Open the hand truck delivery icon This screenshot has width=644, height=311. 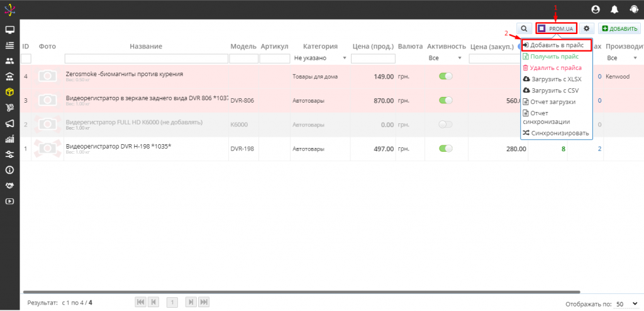tap(9, 108)
